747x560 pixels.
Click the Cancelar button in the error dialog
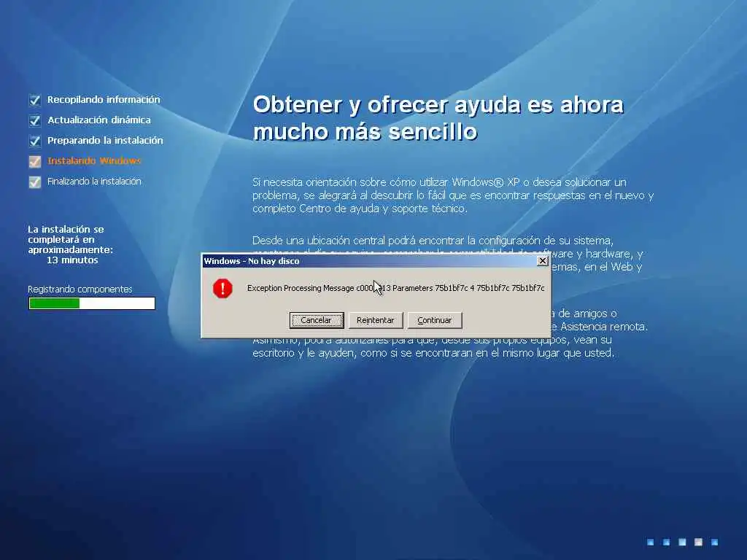(317, 320)
